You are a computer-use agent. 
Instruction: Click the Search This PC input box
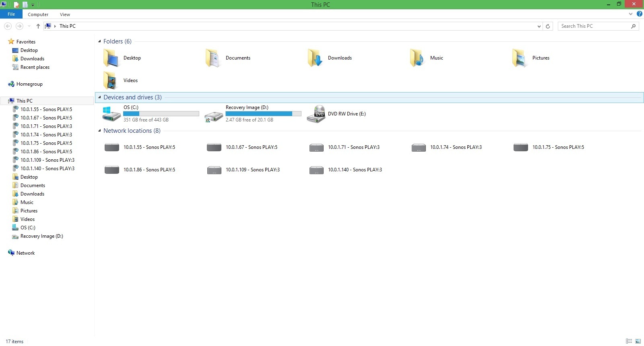point(594,26)
